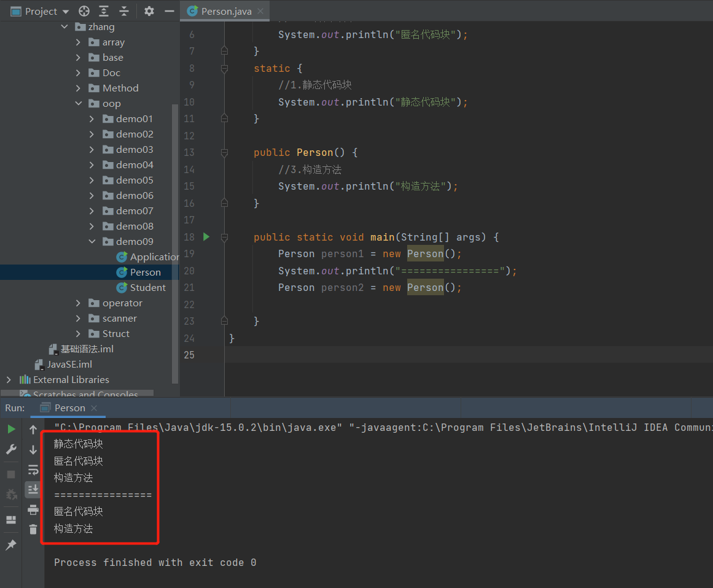Click fold marker on main method line 18

tap(224, 237)
